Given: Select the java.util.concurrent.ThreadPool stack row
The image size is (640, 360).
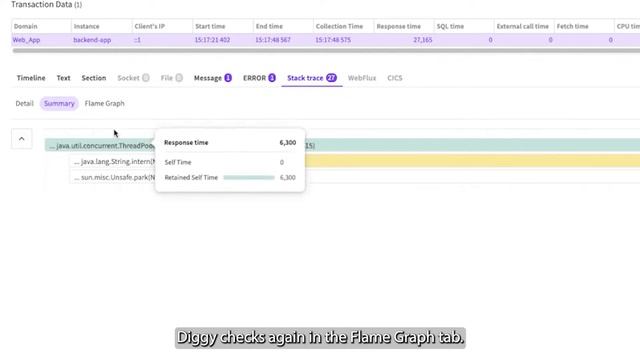Looking at the screenshot, I should 342,146.
